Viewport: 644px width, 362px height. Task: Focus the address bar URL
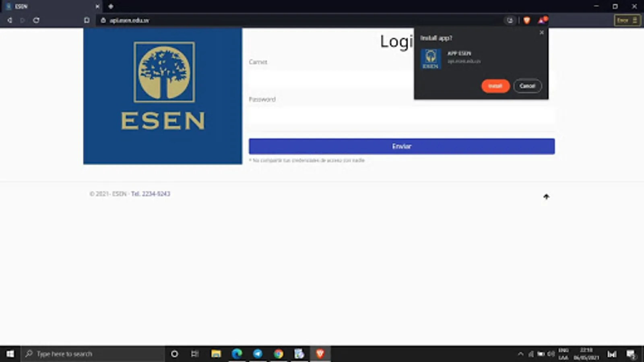click(x=129, y=21)
